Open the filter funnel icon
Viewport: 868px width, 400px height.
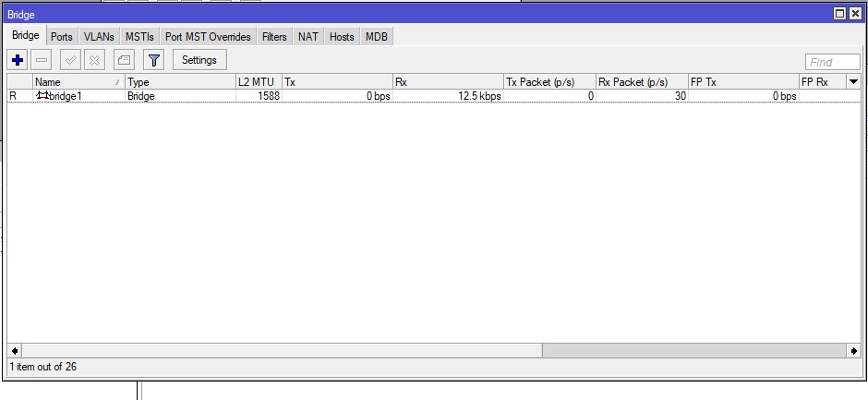point(154,60)
